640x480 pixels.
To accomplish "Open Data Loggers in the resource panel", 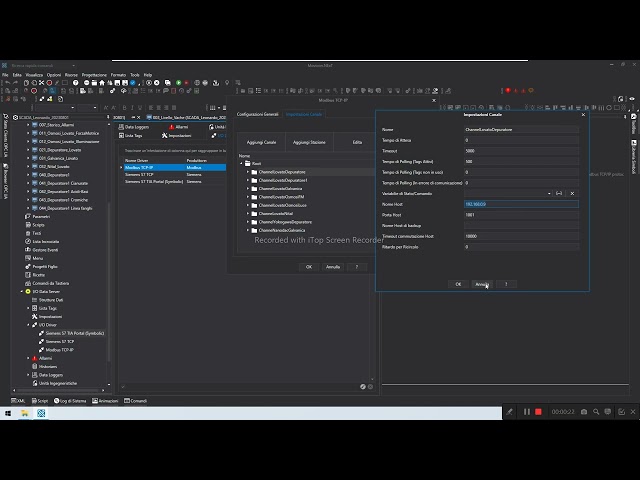I will (134, 127).
